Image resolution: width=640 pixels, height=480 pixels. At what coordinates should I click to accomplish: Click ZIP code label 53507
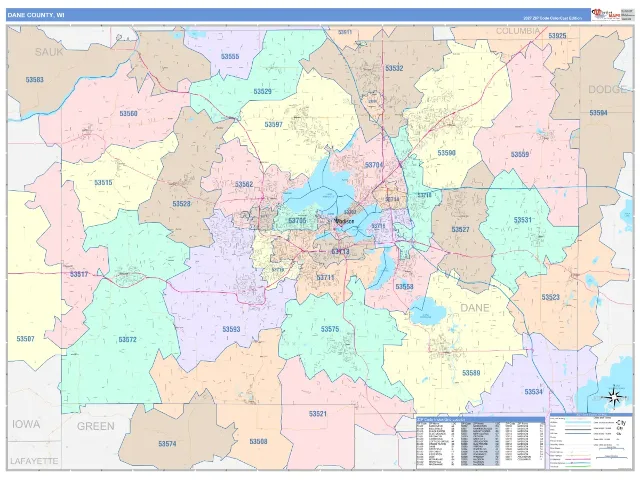[25, 339]
